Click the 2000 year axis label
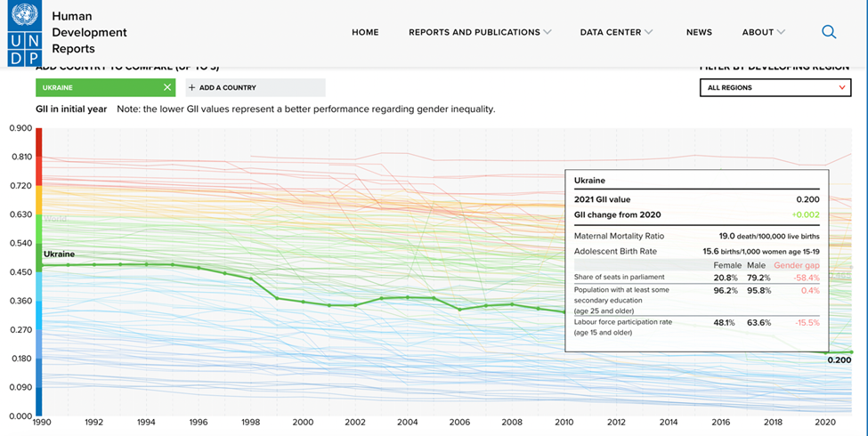 [x=303, y=422]
